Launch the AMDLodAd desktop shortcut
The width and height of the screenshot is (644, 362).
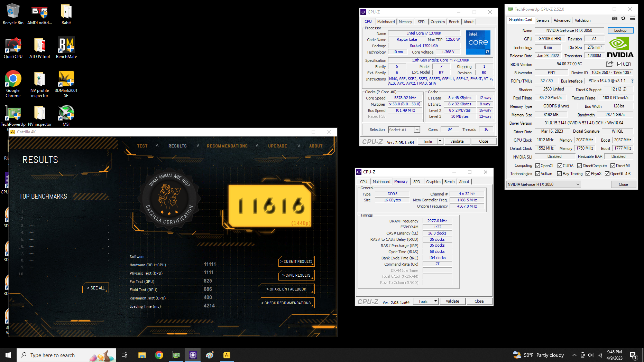click(x=39, y=15)
